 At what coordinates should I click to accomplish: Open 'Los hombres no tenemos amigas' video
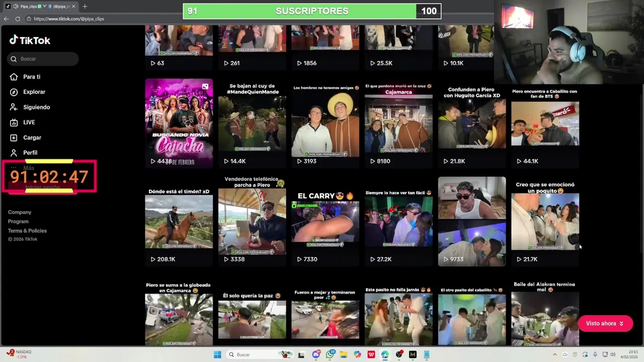click(x=326, y=123)
